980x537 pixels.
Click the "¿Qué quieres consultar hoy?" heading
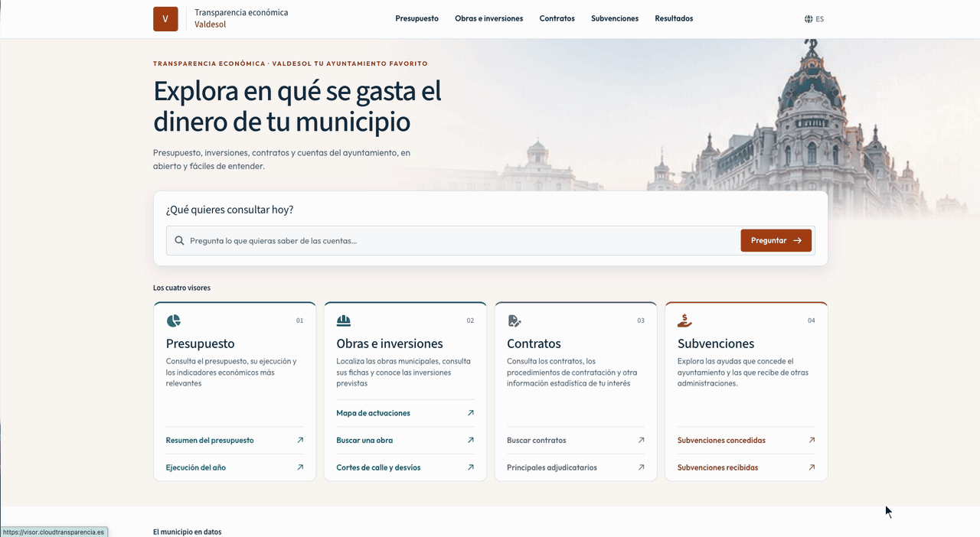pyautogui.click(x=230, y=210)
